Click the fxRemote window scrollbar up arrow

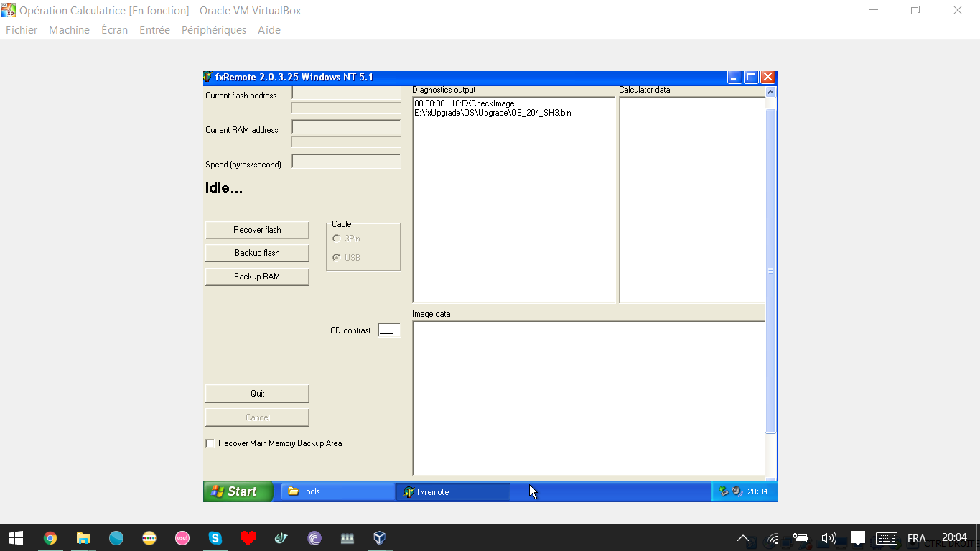[771, 92]
